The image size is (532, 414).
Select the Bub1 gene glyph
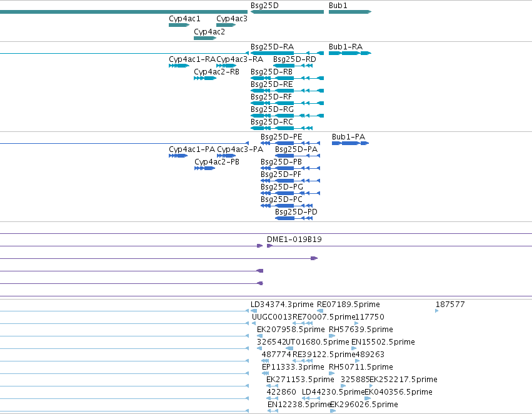click(350, 12)
